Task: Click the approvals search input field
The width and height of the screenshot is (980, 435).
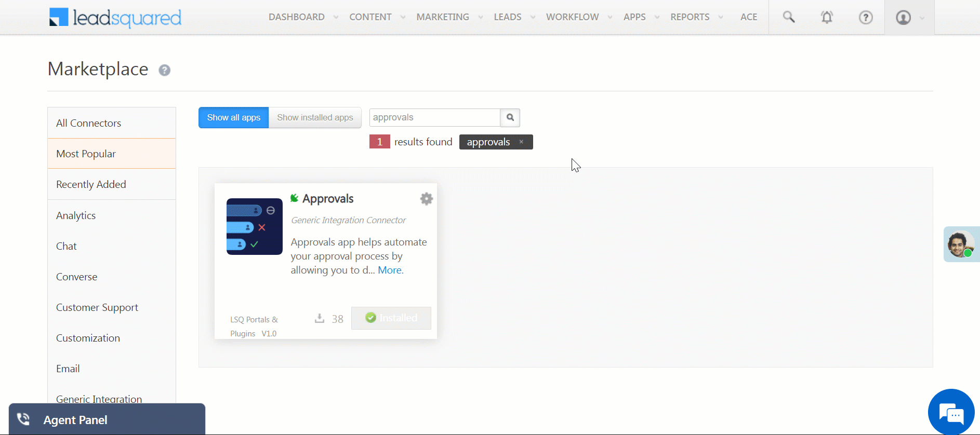Action: tap(435, 117)
